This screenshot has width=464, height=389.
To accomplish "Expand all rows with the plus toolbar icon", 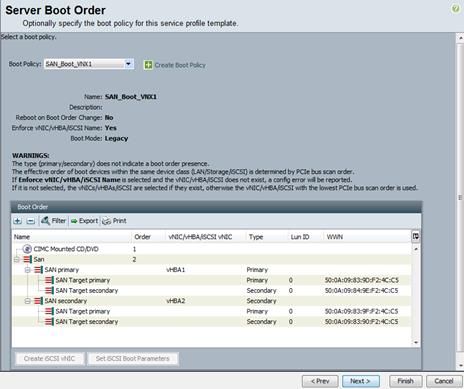I will 17,221.
